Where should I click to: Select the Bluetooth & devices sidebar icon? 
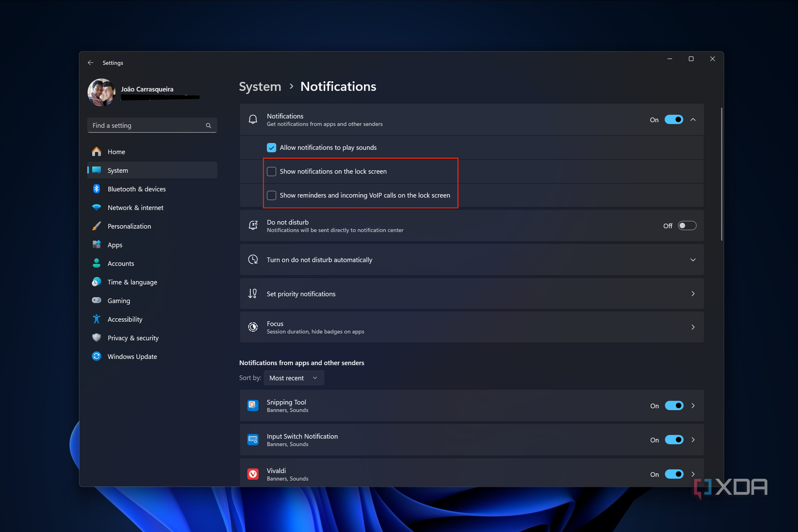[97, 189]
